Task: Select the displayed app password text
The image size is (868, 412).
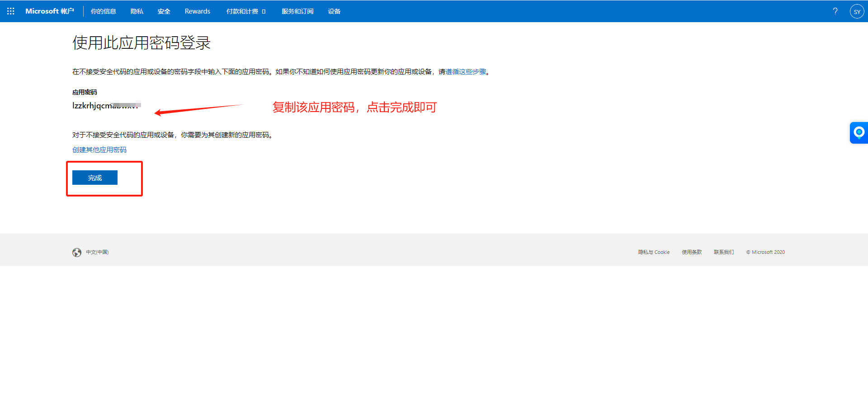Action: coord(107,106)
